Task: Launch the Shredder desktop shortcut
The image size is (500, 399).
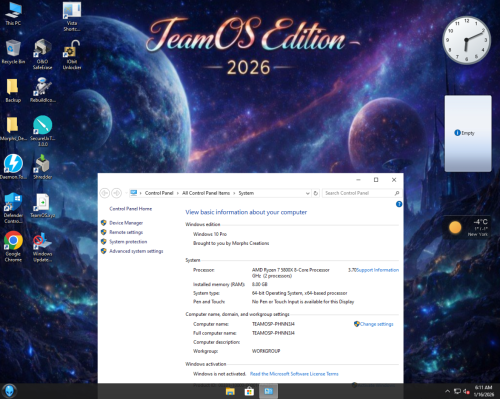Action: [42, 167]
